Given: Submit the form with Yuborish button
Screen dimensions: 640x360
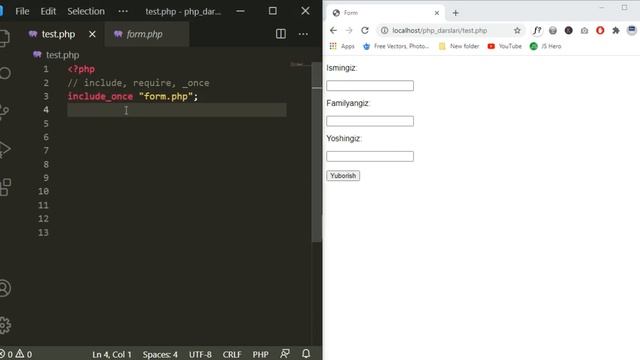Looking at the screenshot, I should [x=343, y=176].
